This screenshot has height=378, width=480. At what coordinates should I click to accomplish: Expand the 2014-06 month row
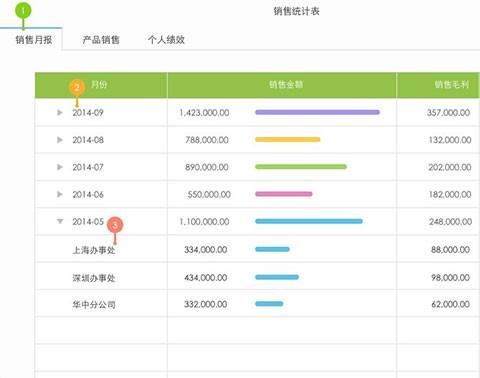[x=60, y=194]
